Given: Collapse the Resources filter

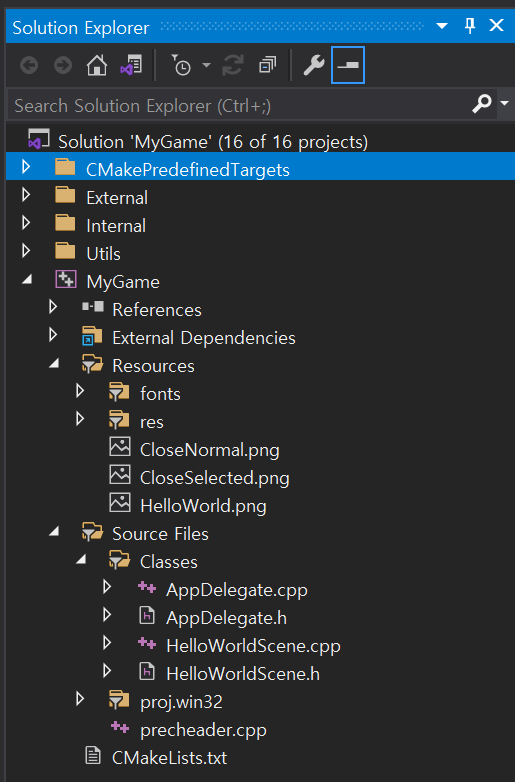Looking at the screenshot, I should pyautogui.click(x=54, y=364).
